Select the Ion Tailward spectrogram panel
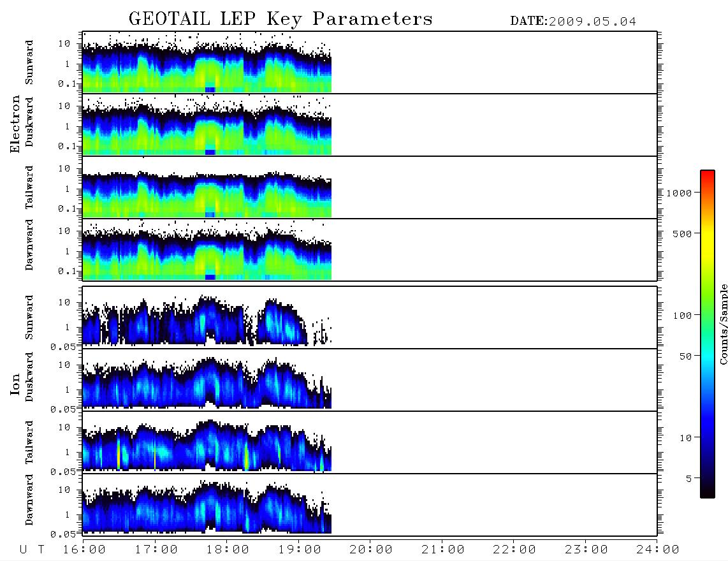The width and height of the screenshot is (728, 561). pos(370,442)
